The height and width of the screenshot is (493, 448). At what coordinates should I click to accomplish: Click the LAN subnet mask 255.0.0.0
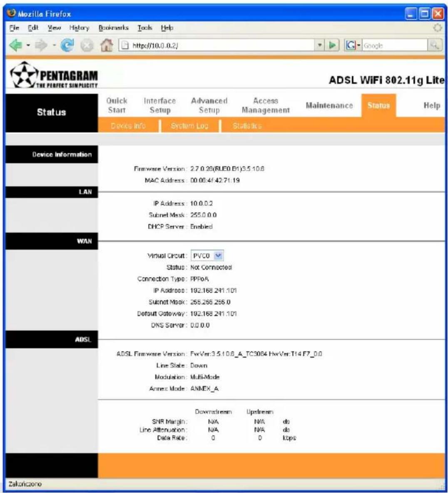tap(204, 215)
